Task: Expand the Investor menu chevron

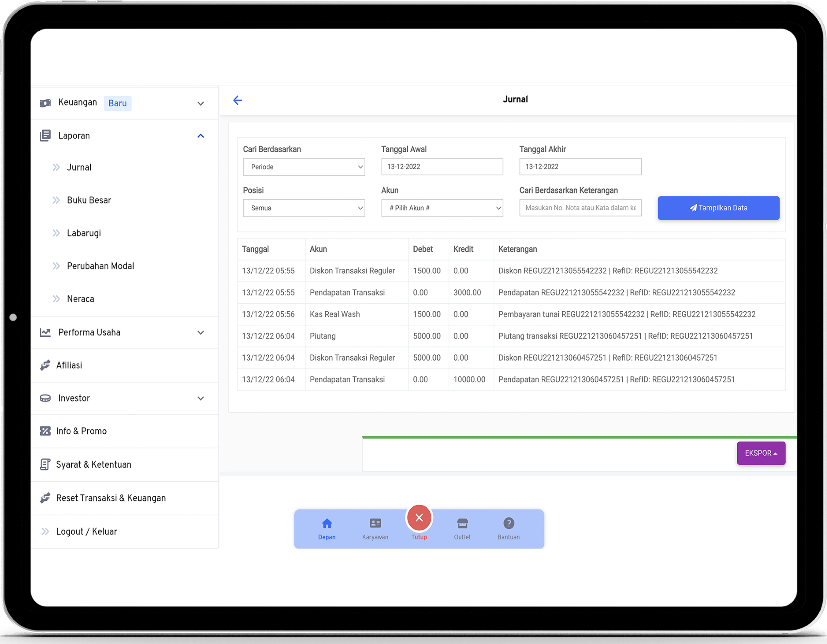Action: (201, 399)
